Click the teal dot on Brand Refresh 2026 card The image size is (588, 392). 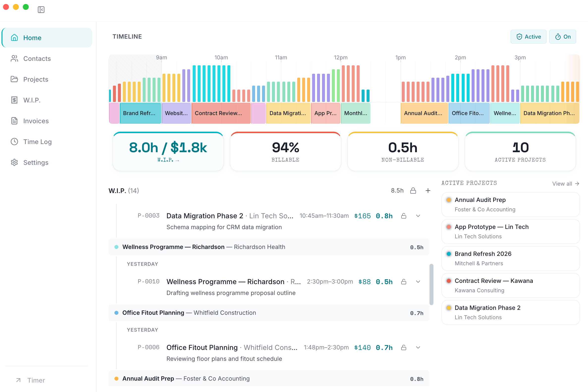pos(449,254)
